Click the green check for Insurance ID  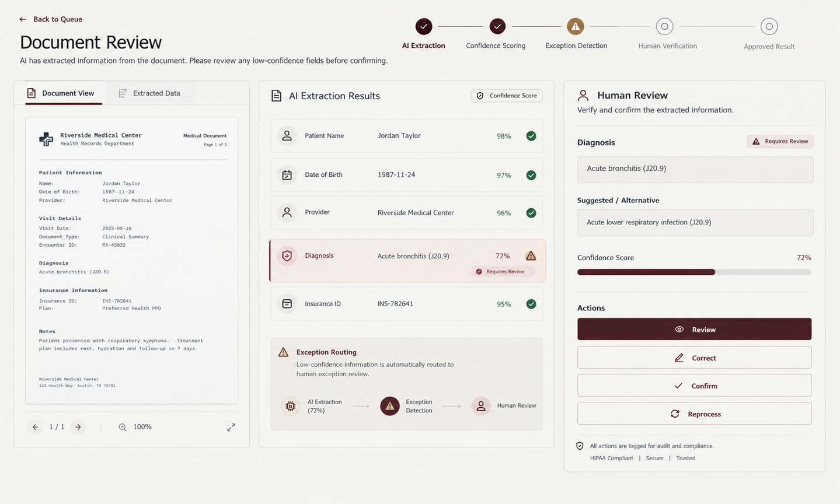click(531, 304)
